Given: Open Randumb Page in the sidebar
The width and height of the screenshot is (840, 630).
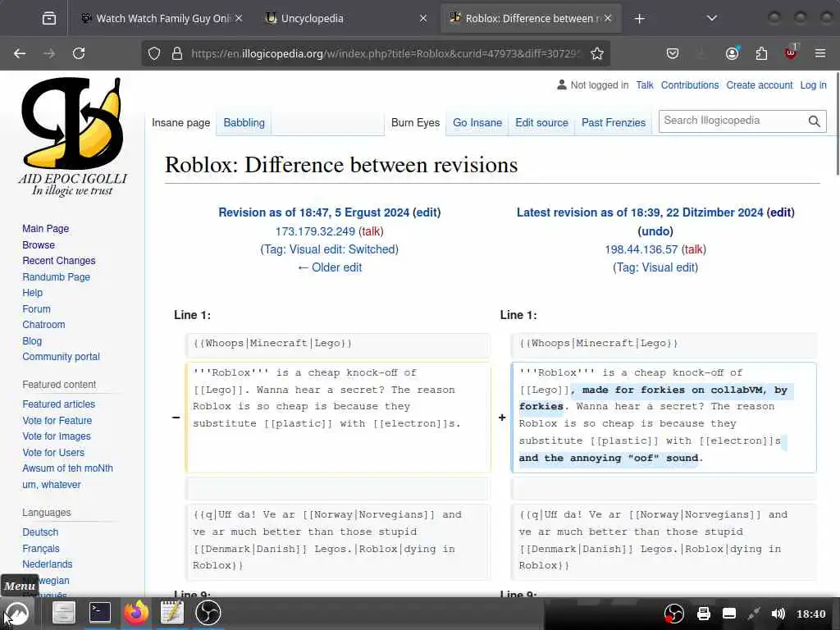Looking at the screenshot, I should coord(57,277).
